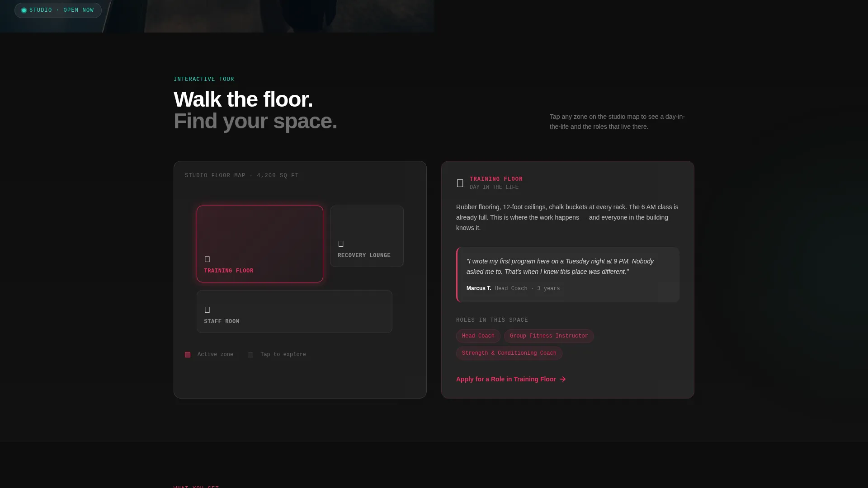Click the Marcus T. quote block
The height and width of the screenshot is (488, 868).
(568, 275)
